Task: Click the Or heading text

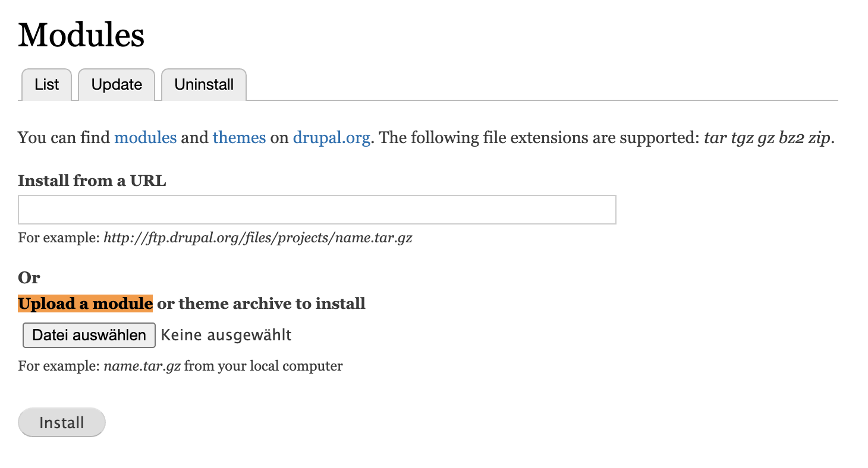Action: click(29, 277)
